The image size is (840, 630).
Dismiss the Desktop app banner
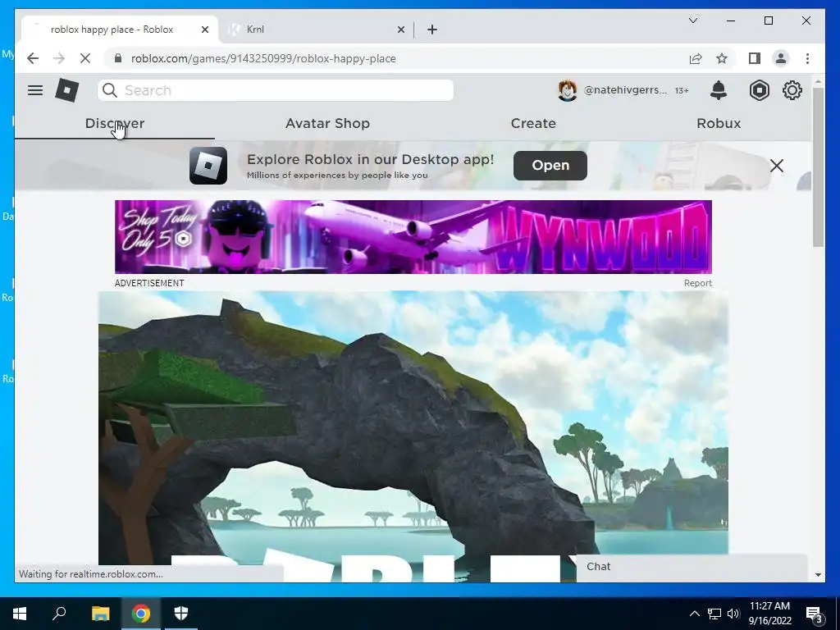(x=777, y=166)
